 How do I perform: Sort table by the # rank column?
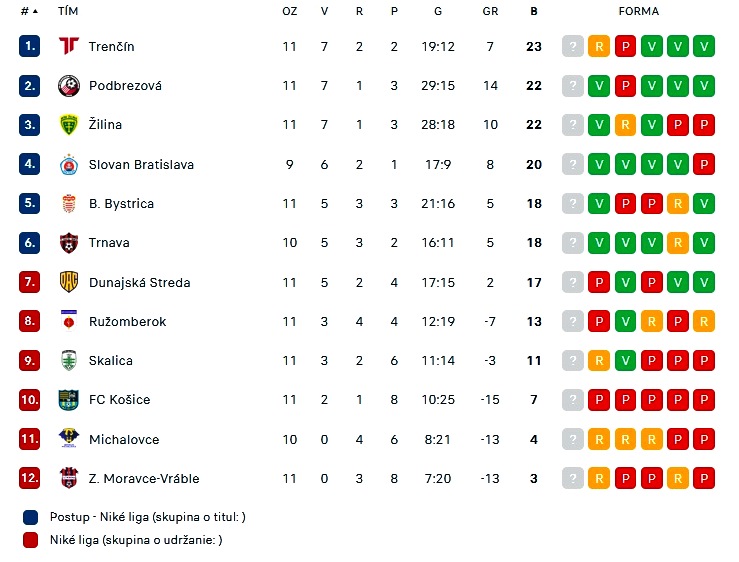(29, 11)
